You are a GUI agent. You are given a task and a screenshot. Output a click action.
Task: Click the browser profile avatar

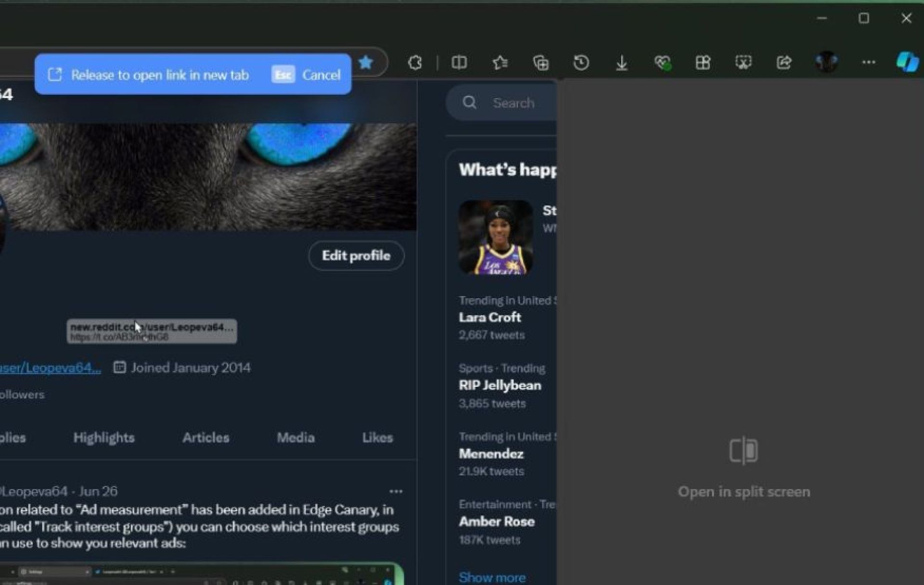tap(826, 62)
